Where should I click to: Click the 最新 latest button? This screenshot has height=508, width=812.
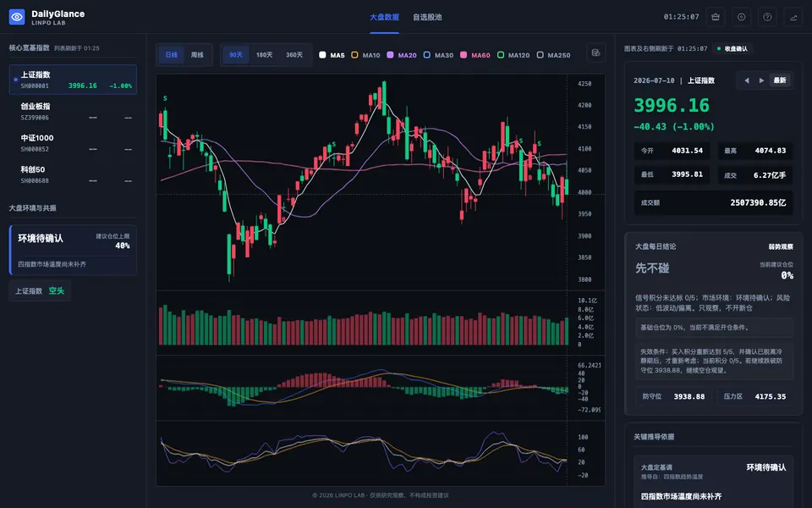(780, 80)
